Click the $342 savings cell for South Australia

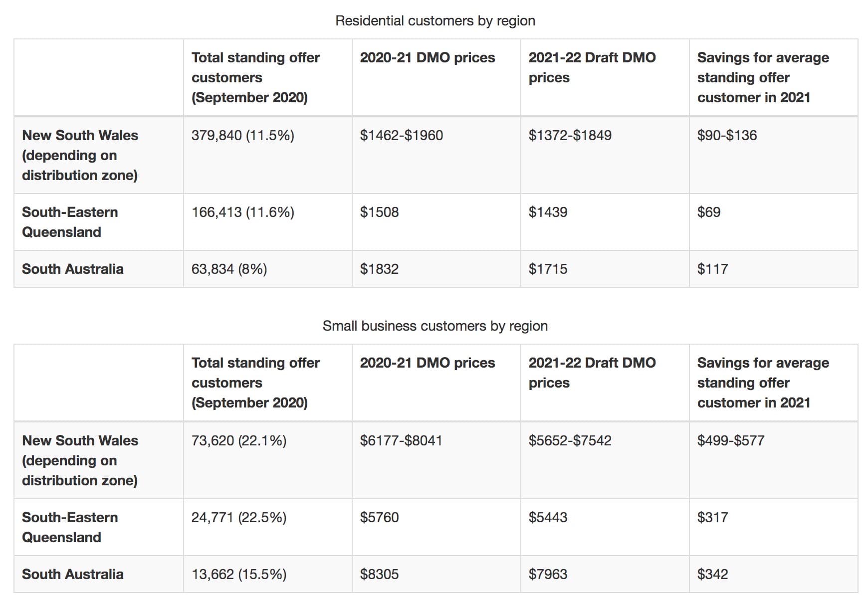click(713, 574)
